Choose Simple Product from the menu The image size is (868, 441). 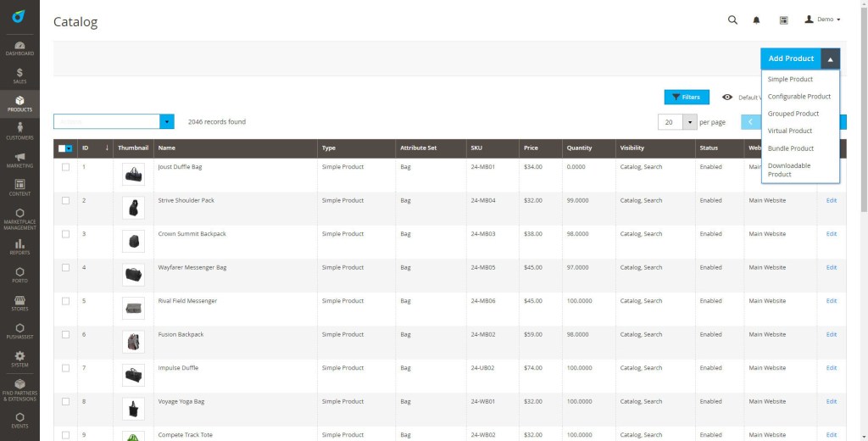click(x=790, y=79)
